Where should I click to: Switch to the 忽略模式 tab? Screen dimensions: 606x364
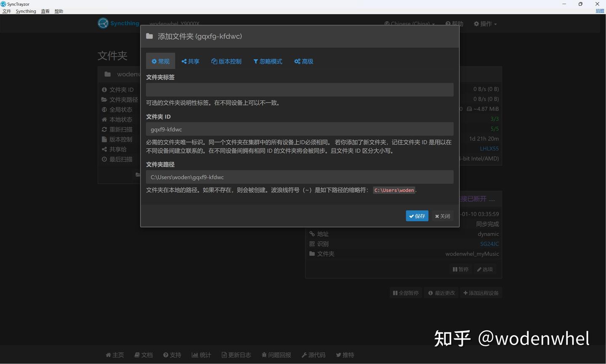[x=268, y=61]
